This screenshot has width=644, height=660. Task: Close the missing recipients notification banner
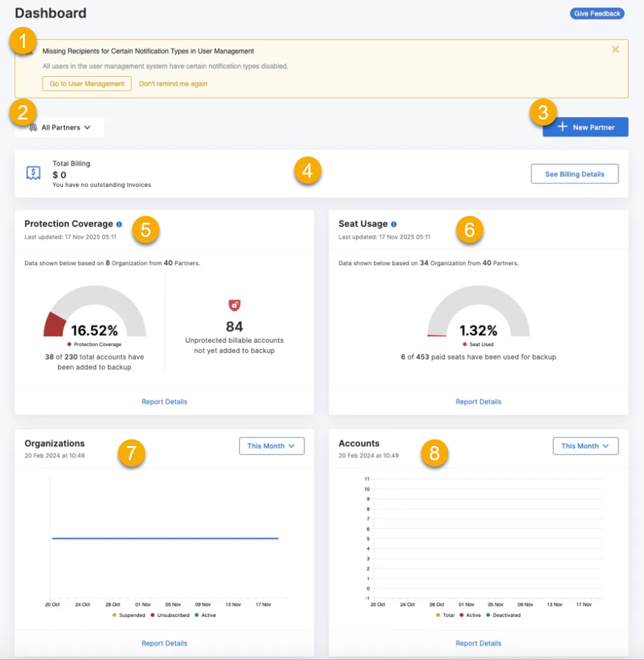pos(615,49)
